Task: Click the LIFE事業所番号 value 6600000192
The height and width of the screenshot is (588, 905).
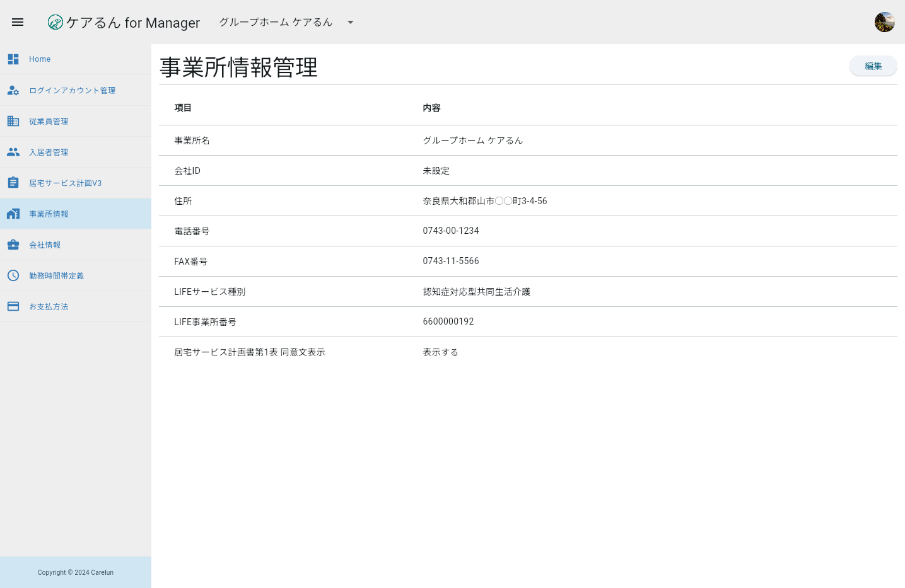Action: coord(448,321)
